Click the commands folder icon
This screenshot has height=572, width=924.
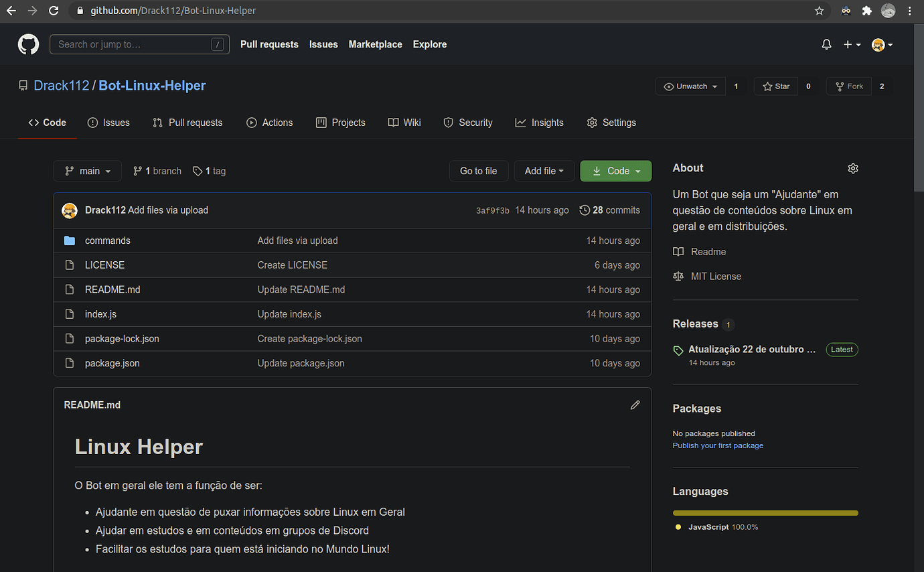click(x=70, y=240)
